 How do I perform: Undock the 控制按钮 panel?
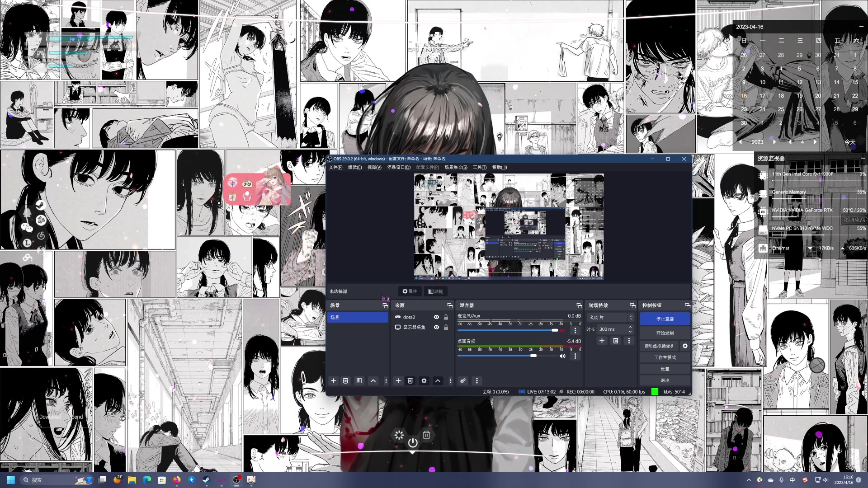pos(687,305)
